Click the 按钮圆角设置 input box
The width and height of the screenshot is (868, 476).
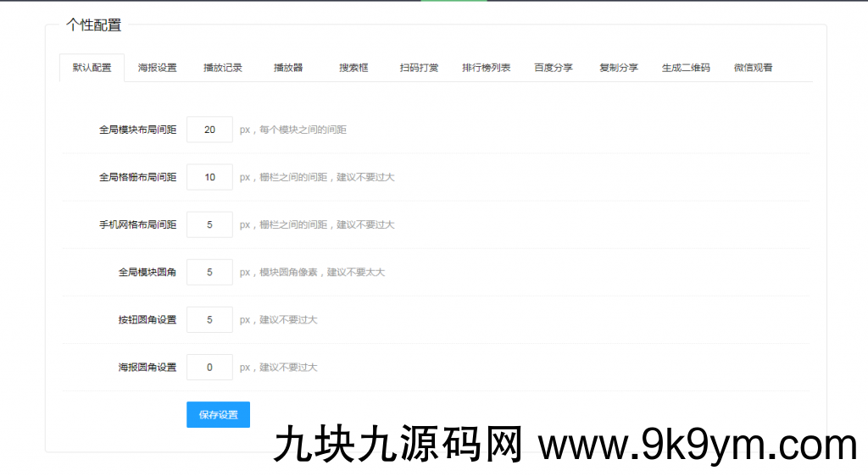pyautogui.click(x=209, y=319)
